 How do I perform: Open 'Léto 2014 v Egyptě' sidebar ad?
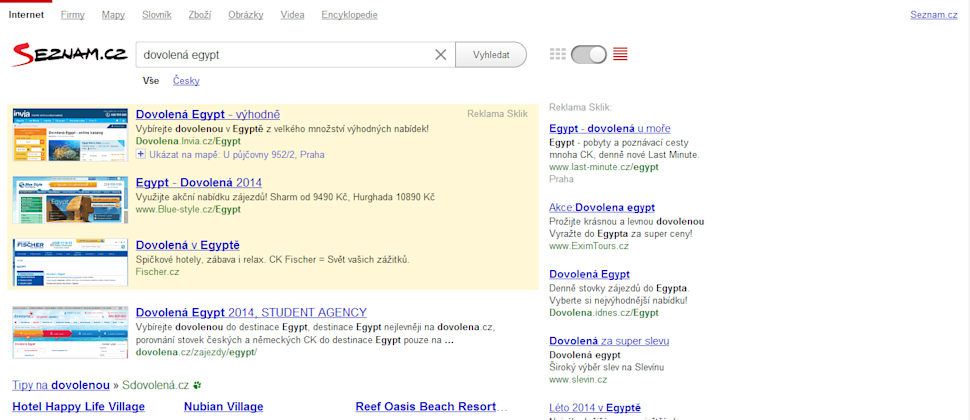click(x=595, y=408)
